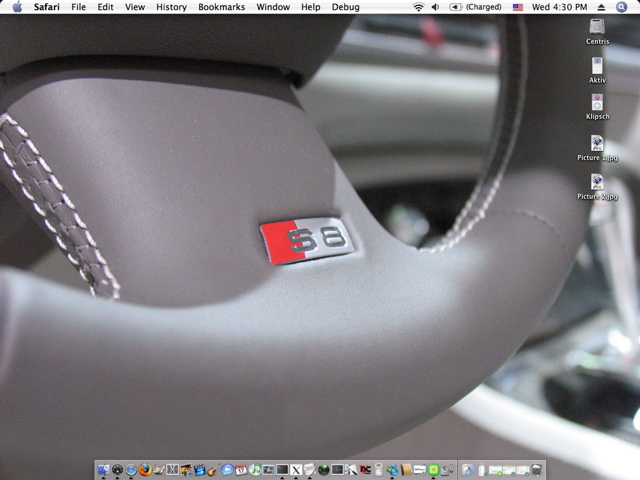Open iPhoto from the Dock

tap(187, 470)
